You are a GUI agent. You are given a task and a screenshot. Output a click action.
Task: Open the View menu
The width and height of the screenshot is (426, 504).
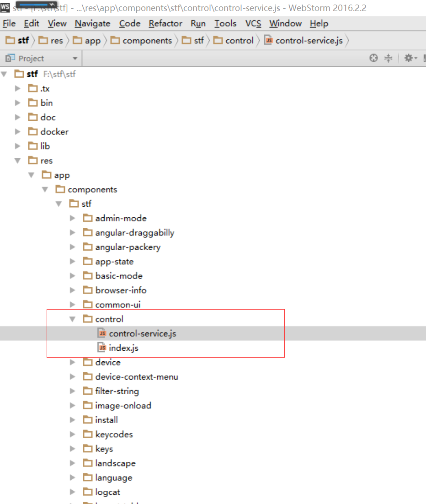click(x=57, y=23)
